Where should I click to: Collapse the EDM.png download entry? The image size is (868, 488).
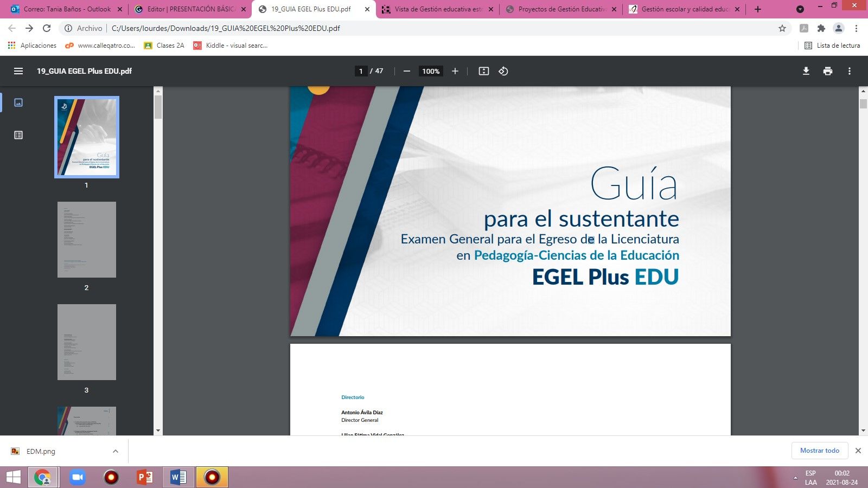(114, 451)
